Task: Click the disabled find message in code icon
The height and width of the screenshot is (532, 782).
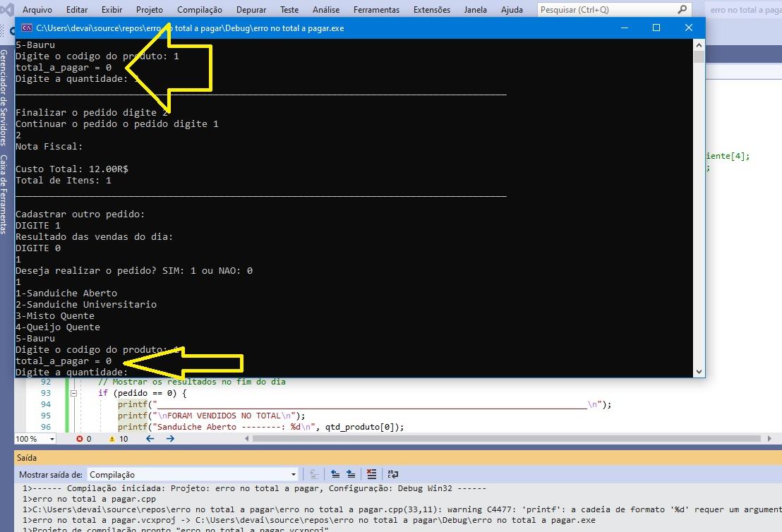Action: pyautogui.click(x=313, y=474)
